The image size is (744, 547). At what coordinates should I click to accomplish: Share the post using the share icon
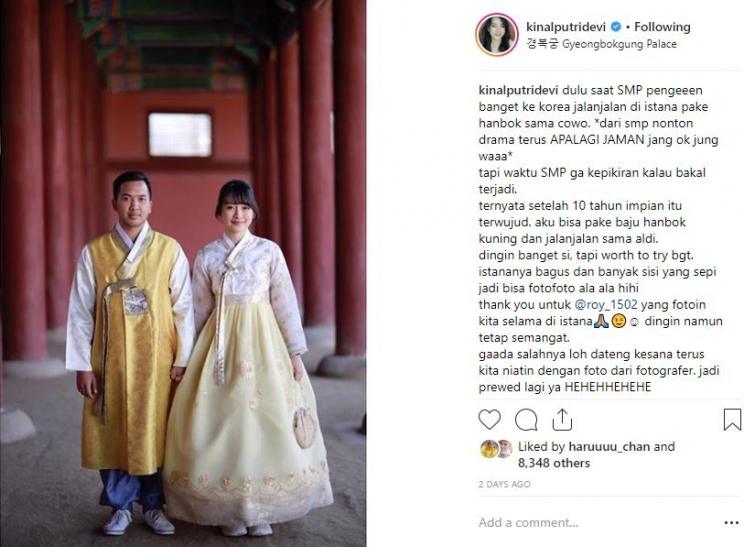[x=562, y=420]
